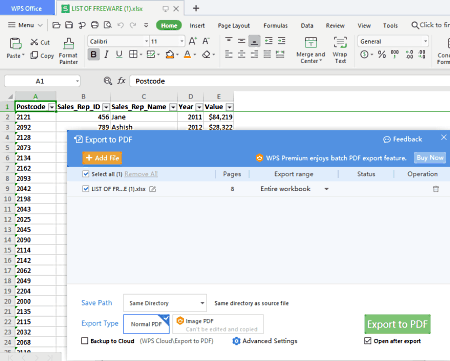Open Advanced Settings gear
450x361 pixels.
[236, 341]
